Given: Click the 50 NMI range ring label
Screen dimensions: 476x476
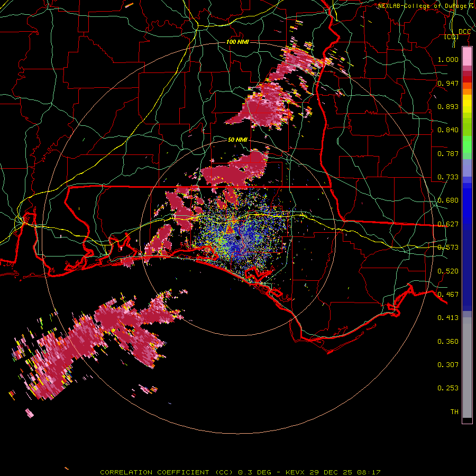Looking at the screenshot, I should click(x=237, y=140).
